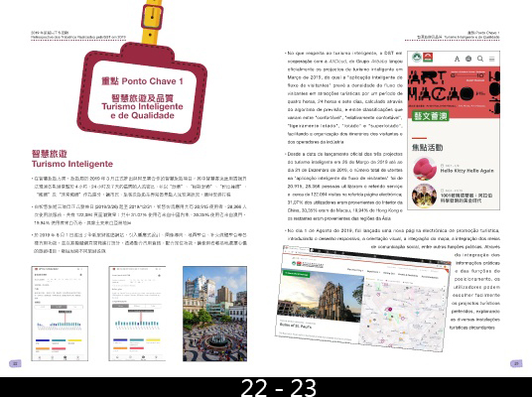
Task: Click the yellow strap buckle graphic
Action: click(x=152, y=17)
